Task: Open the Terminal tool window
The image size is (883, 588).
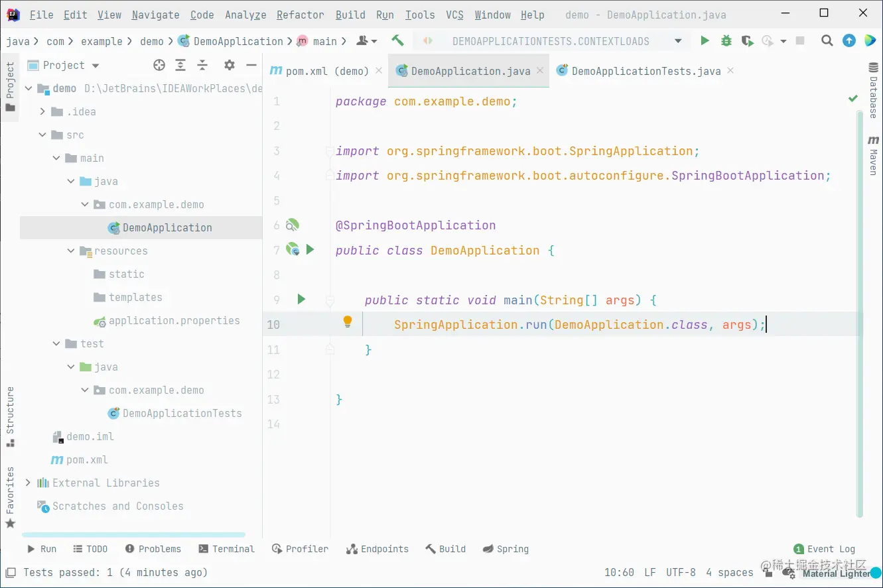Action: (227, 549)
